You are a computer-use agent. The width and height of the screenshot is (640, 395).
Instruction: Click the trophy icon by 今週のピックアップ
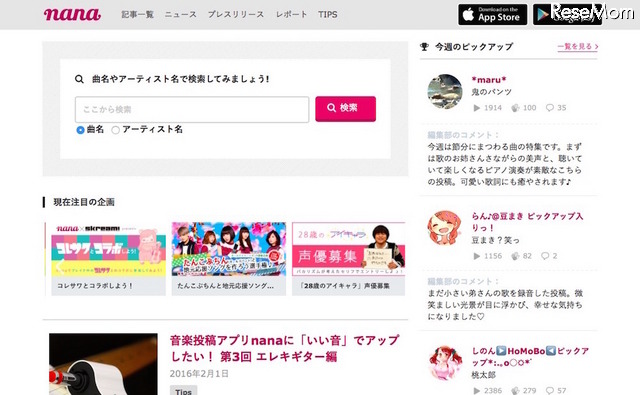pos(424,47)
